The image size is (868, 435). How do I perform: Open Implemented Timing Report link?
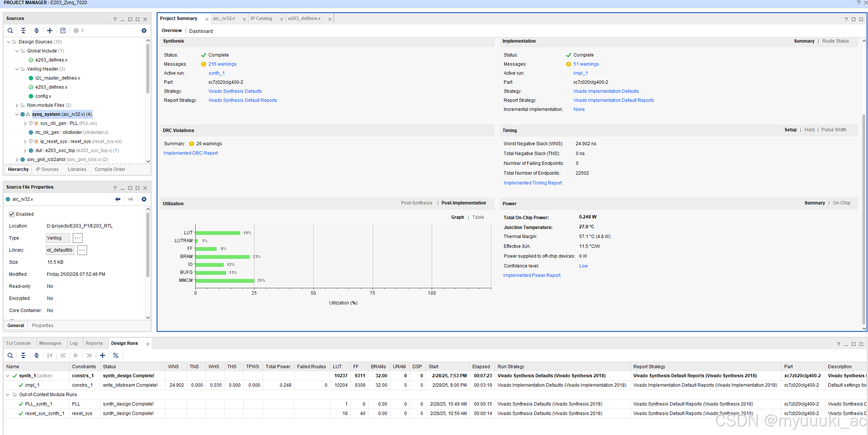click(532, 183)
